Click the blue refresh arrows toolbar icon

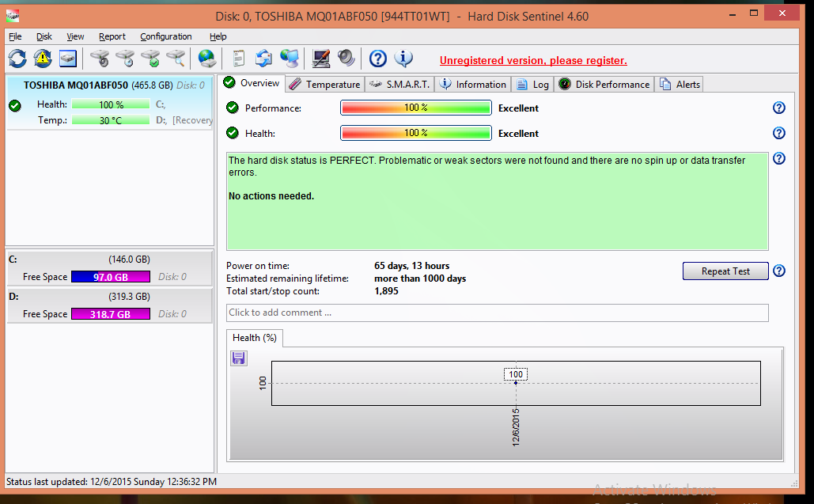[17, 58]
